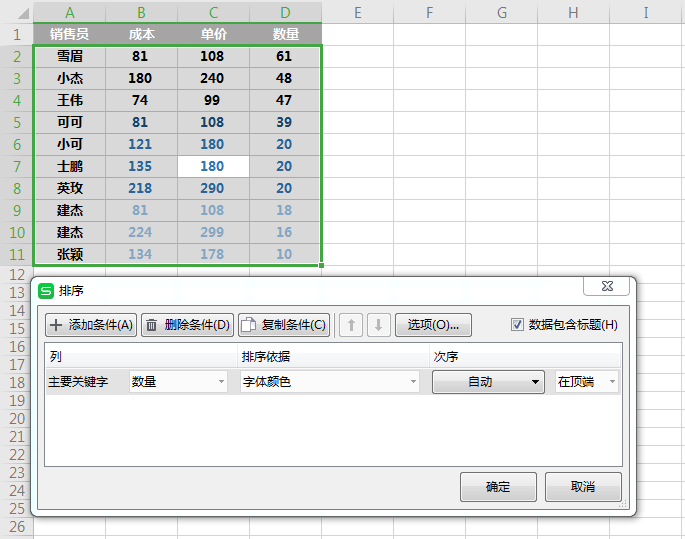This screenshot has width=685, height=539.
Task: Close the Sort dialog with X
Action: tap(606, 286)
